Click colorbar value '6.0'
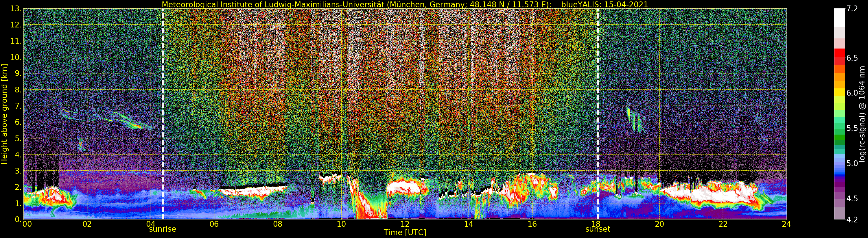Screen dimensions: 868x238 (x=852, y=93)
